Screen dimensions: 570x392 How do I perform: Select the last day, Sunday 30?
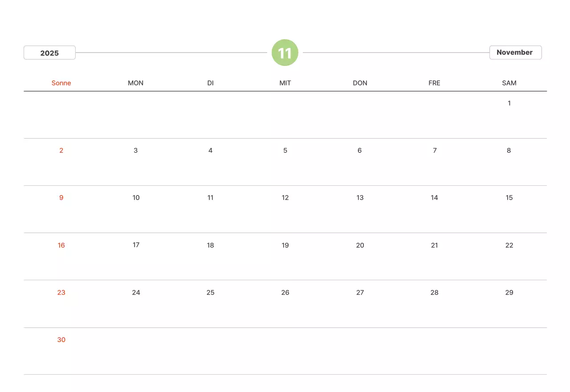tap(61, 340)
